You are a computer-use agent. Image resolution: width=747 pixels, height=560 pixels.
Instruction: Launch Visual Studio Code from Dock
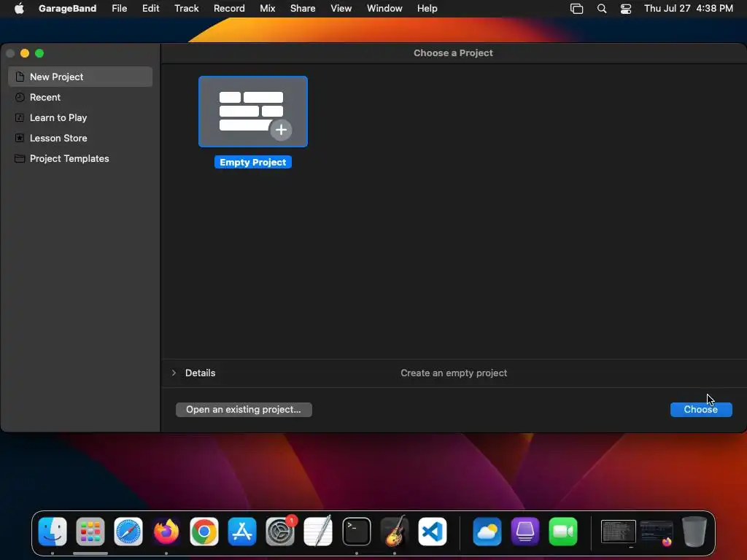[x=433, y=532]
